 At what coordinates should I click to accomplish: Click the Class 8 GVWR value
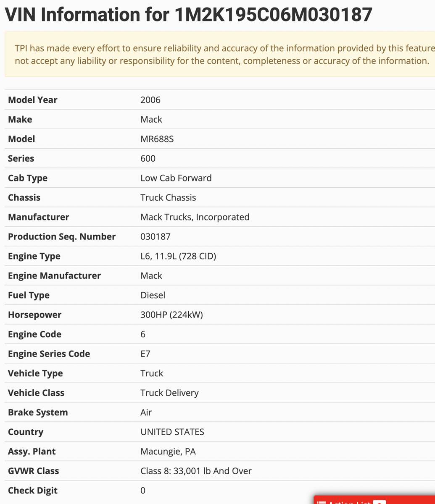tap(196, 471)
